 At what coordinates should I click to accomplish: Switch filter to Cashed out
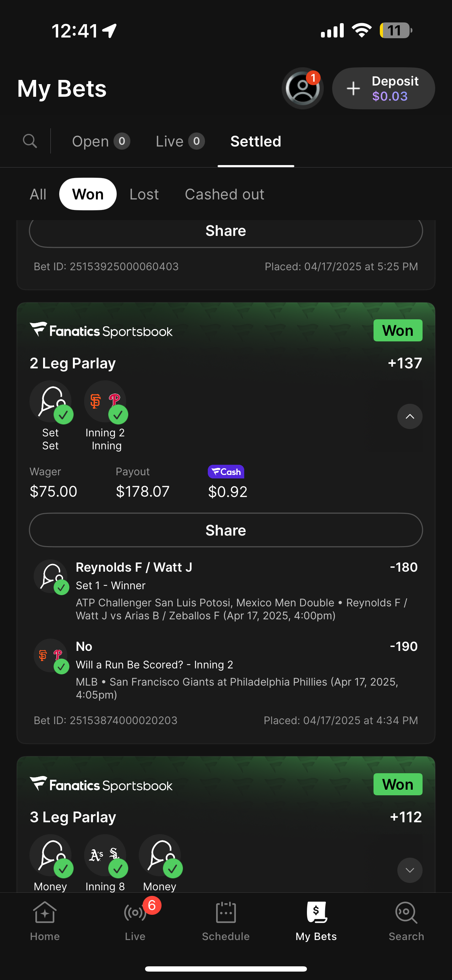tap(225, 194)
